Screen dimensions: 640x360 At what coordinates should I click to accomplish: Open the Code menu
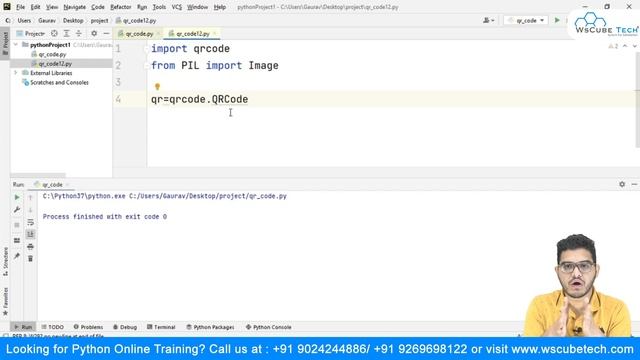pos(98,7)
